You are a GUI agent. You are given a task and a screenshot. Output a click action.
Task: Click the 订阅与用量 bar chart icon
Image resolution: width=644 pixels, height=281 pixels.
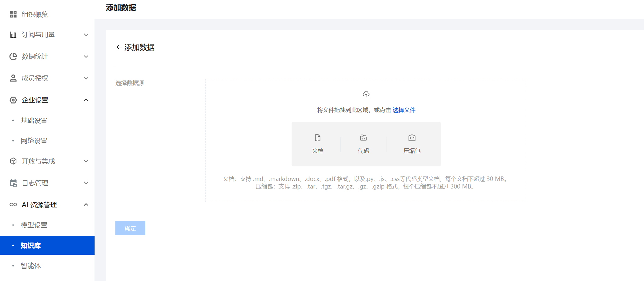[13, 35]
